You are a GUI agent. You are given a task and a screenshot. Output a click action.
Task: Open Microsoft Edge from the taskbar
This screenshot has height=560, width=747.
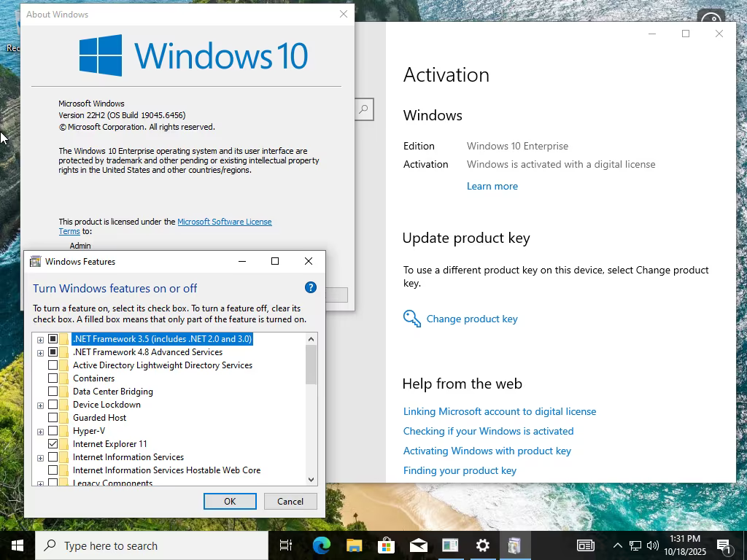(x=322, y=545)
